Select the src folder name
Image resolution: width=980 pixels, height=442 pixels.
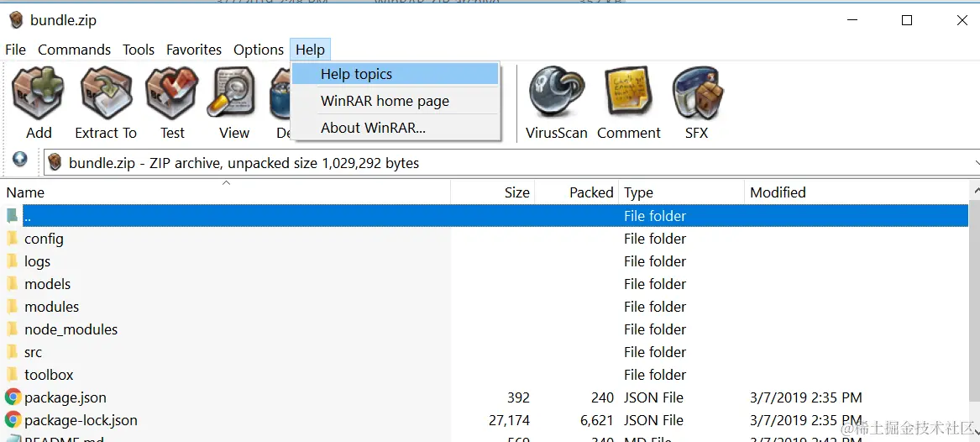point(33,352)
